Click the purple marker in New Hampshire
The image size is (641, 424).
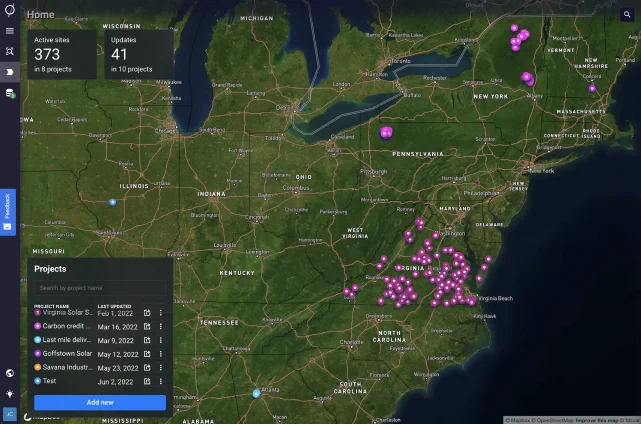click(x=592, y=88)
